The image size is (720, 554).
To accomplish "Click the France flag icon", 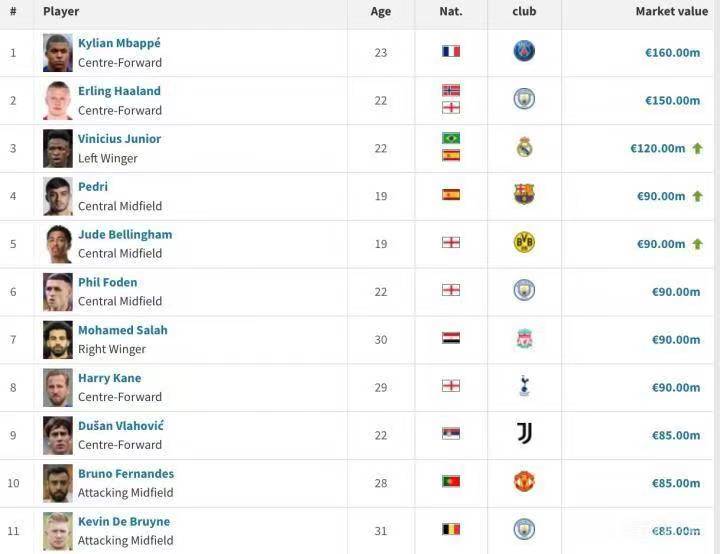I will [451, 51].
